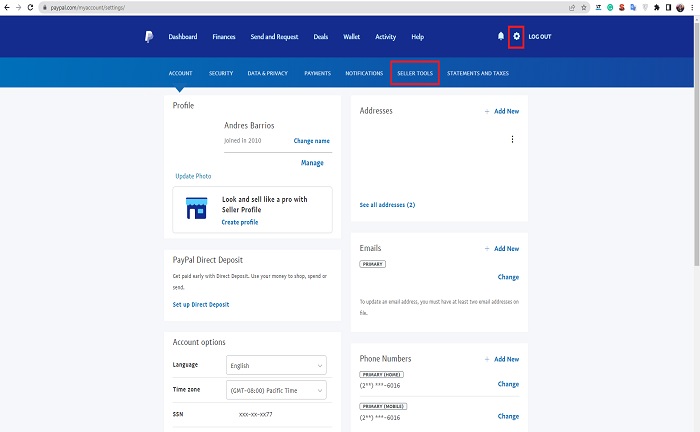700x432 pixels.
Task: Click Update Photo
Action: click(193, 176)
